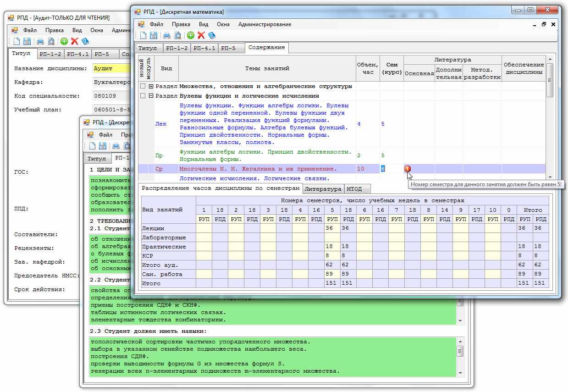Switch to the МТОД tab

(354, 189)
